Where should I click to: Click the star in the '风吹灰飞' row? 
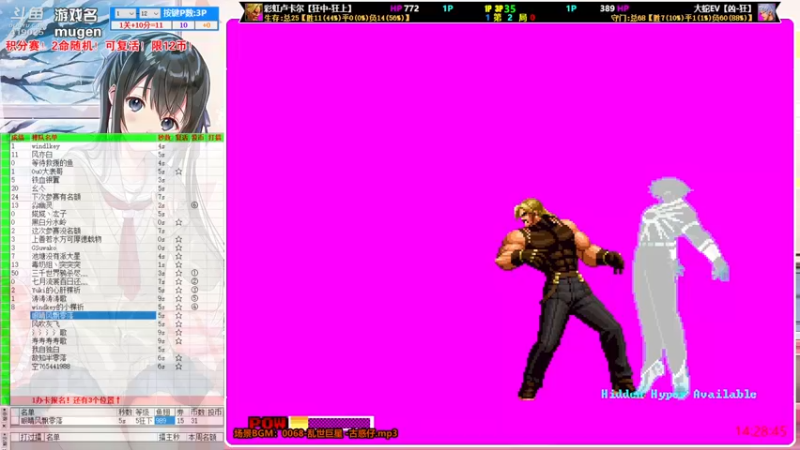pyautogui.click(x=179, y=324)
